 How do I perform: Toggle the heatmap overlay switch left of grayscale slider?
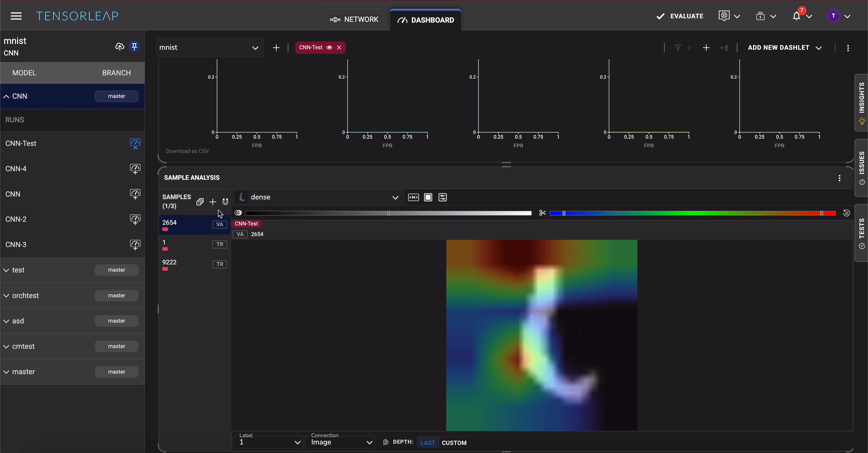coord(238,213)
